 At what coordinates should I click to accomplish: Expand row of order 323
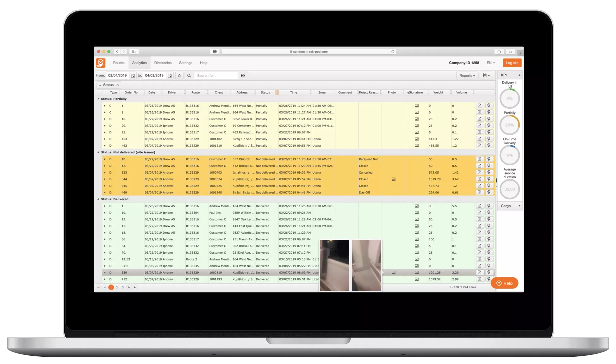[x=105, y=172]
